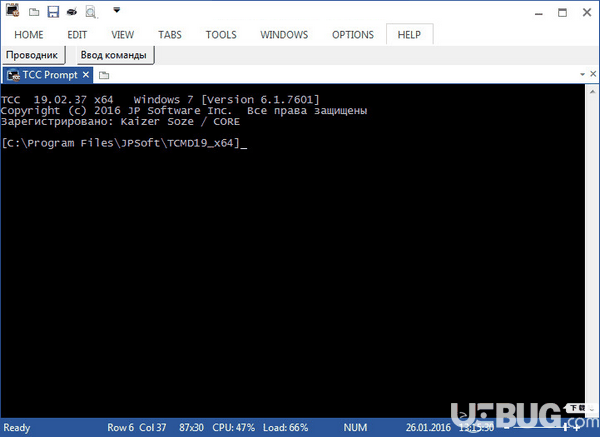
Task: Open the OPTIONS ribbon tab
Action: [x=353, y=35]
